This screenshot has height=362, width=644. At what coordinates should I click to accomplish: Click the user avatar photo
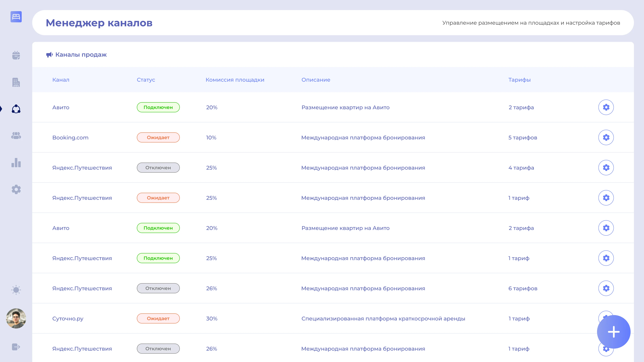point(16,318)
